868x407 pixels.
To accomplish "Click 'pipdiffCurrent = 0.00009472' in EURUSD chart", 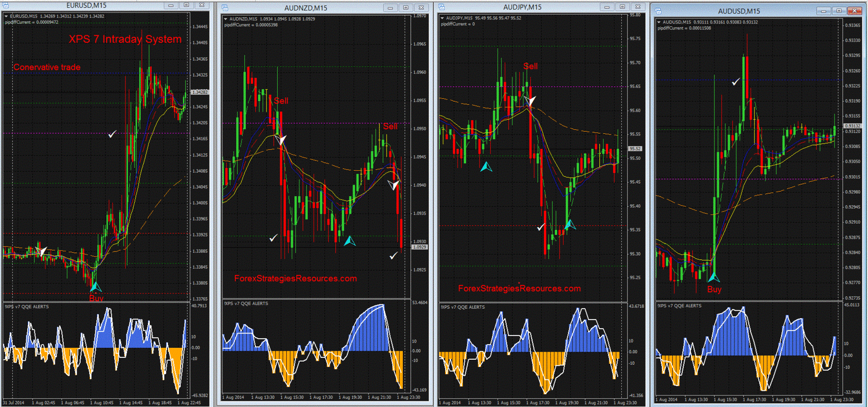I will 31,22.
